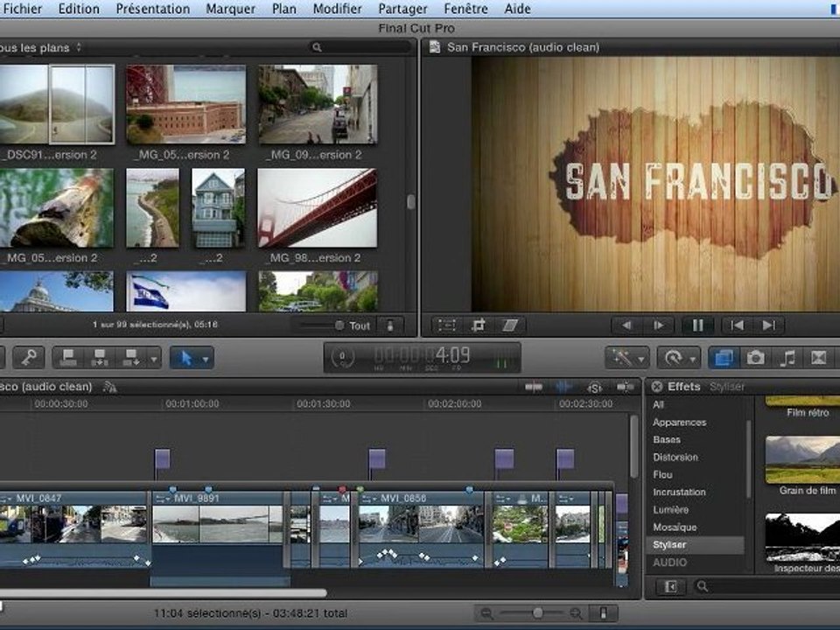
Task: Open the clip appearance switch button
Action: click(x=390, y=325)
